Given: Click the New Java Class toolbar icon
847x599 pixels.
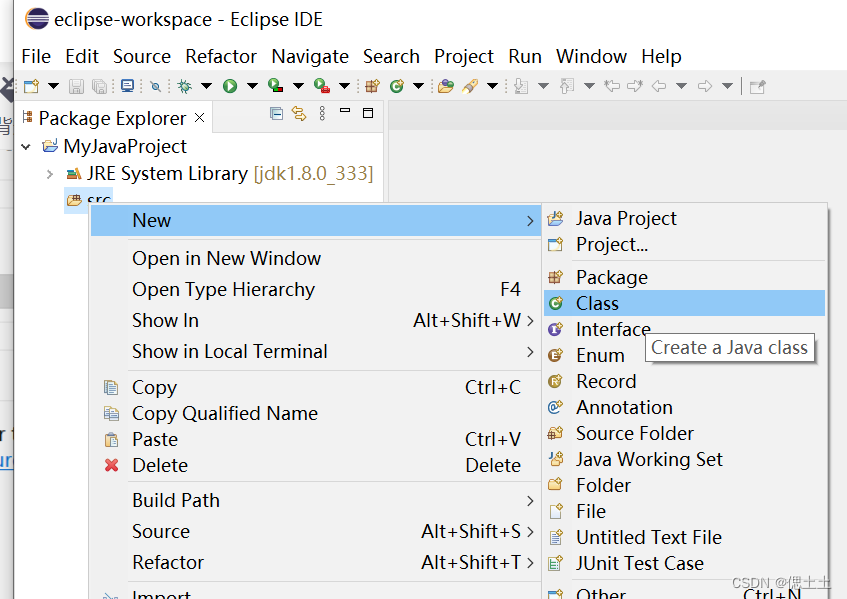Looking at the screenshot, I should pyautogui.click(x=397, y=86).
